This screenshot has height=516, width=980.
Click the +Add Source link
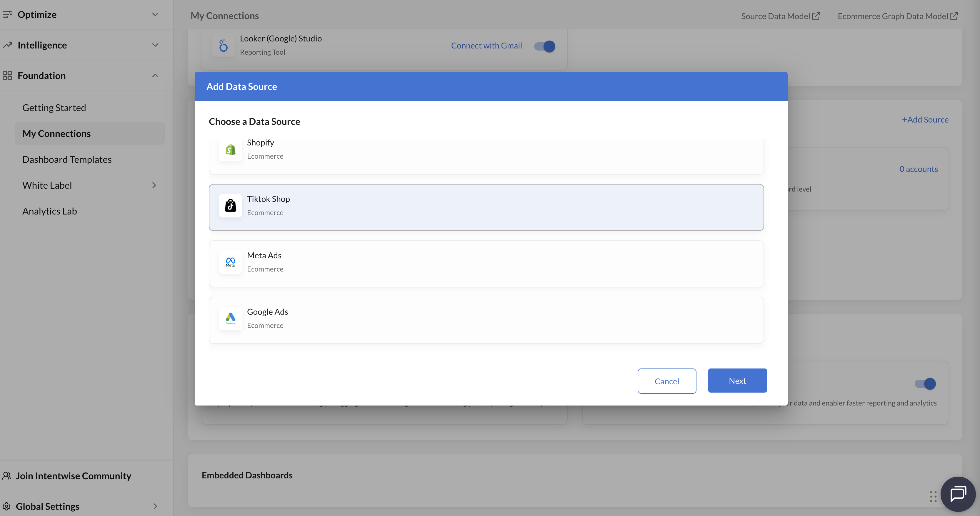coord(925,120)
